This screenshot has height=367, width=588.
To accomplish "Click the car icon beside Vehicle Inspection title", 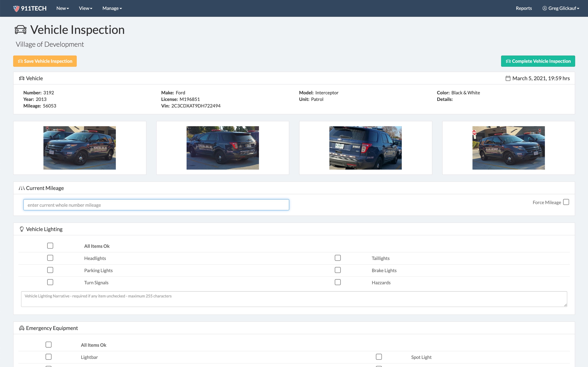I will tap(20, 30).
